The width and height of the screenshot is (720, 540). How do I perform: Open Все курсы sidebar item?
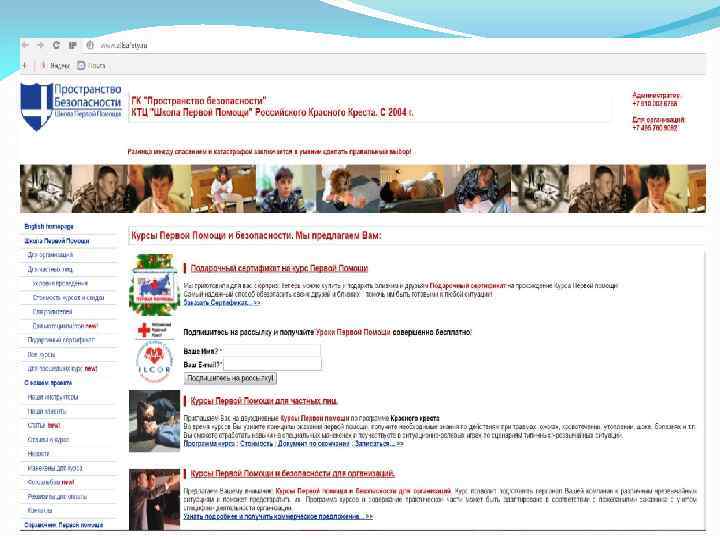tap(41, 354)
